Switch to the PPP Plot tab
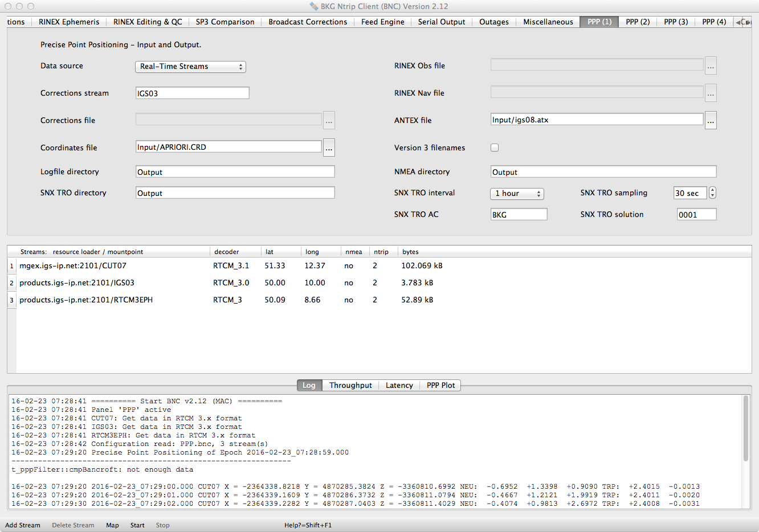This screenshot has height=532, width=759. click(x=440, y=386)
